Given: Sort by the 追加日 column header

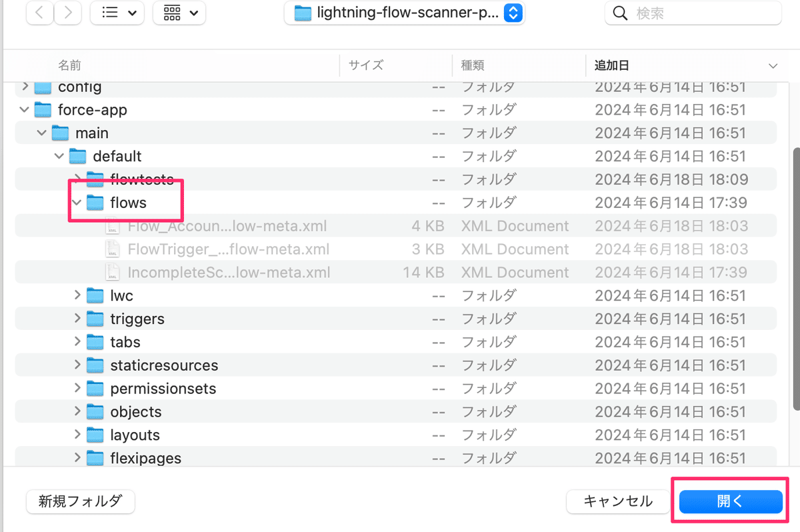Looking at the screenshot, I should pyautogui.click(x=611, y=65).
